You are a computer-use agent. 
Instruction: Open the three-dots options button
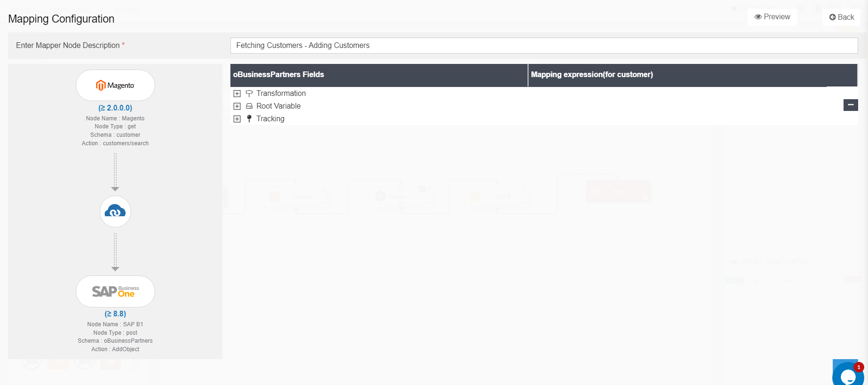(850, 105)
